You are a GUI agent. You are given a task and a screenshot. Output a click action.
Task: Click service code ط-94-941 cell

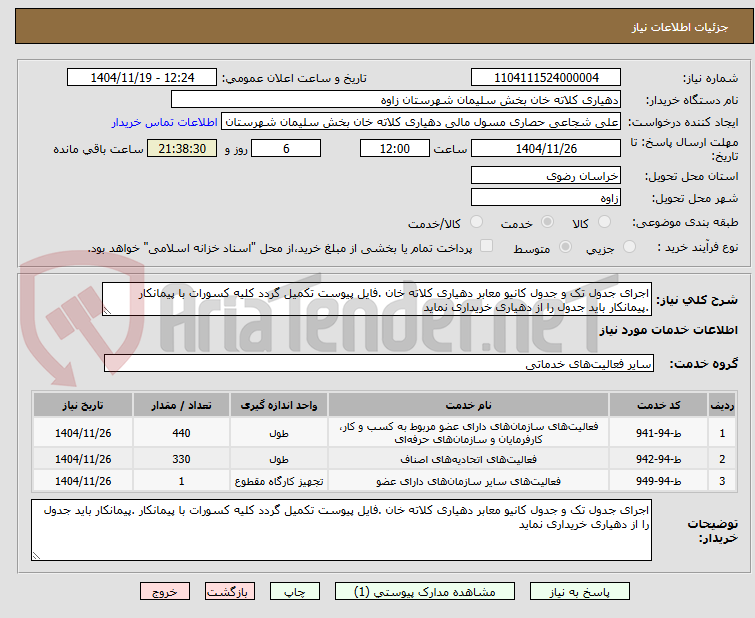659,433
